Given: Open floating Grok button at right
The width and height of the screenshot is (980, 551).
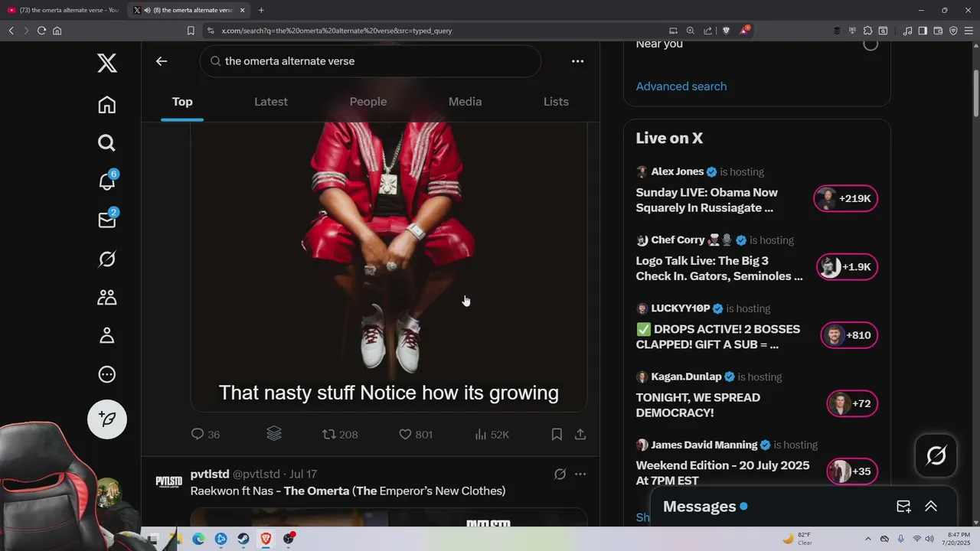Looking at the screenshot, I should [x=936, y=456].
